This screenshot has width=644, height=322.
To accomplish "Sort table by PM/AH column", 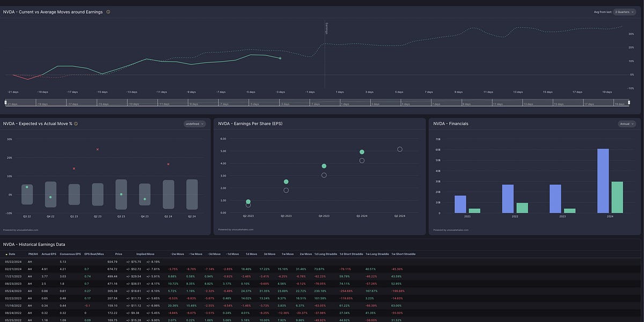I will point(32,254).
